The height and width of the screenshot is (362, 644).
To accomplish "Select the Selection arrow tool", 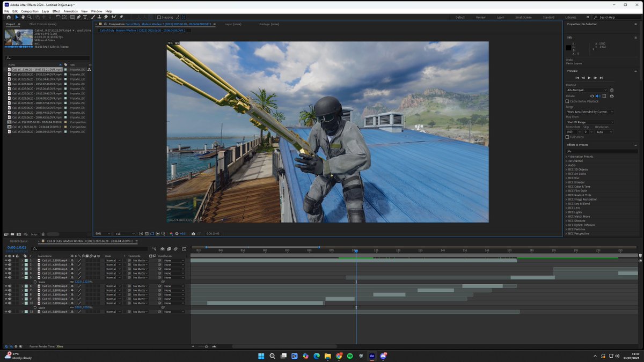I will click(x=16, y=17).
